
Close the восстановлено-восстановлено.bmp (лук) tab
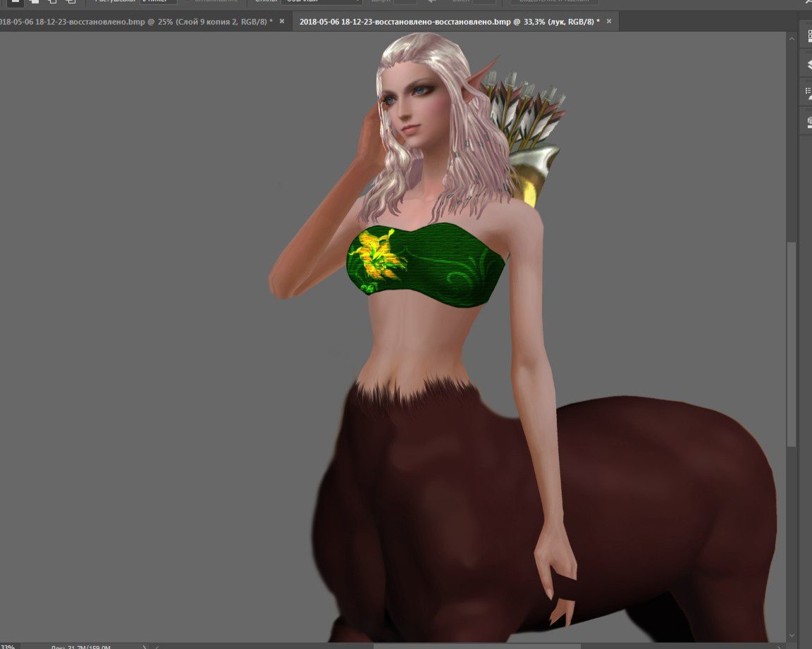click(x=609, y=21)
